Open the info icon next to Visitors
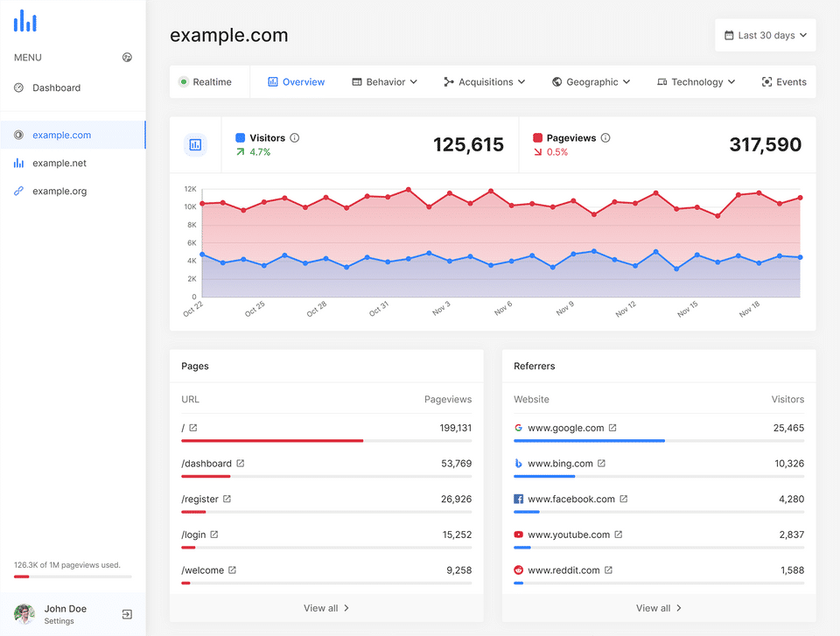The image size is (840, 636). pos(295,137)
